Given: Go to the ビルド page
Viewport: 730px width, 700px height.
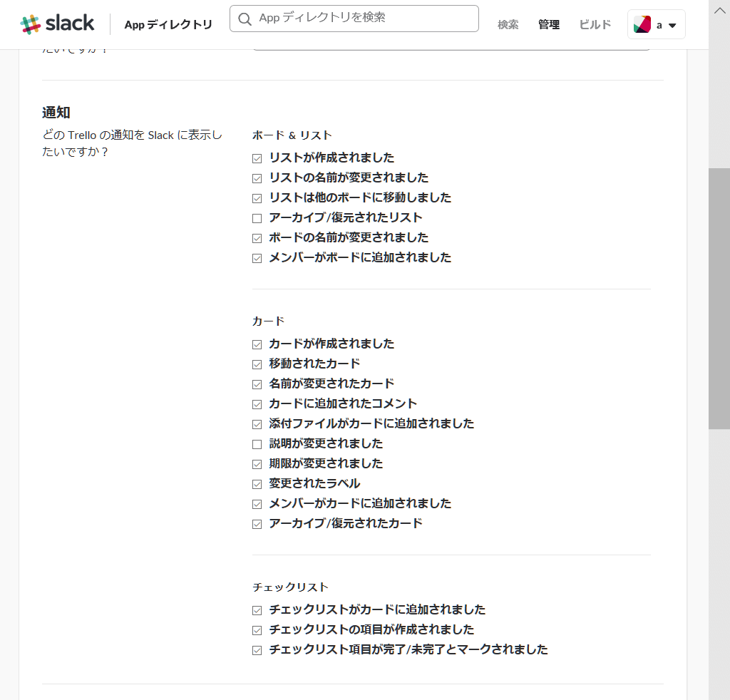Looking at the screenshot, I should [595, 25].
